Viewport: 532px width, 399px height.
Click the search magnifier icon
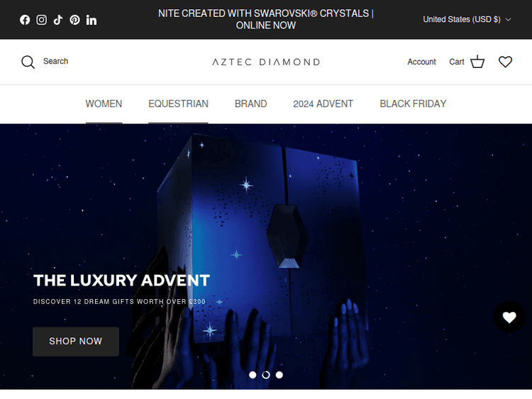28,62
